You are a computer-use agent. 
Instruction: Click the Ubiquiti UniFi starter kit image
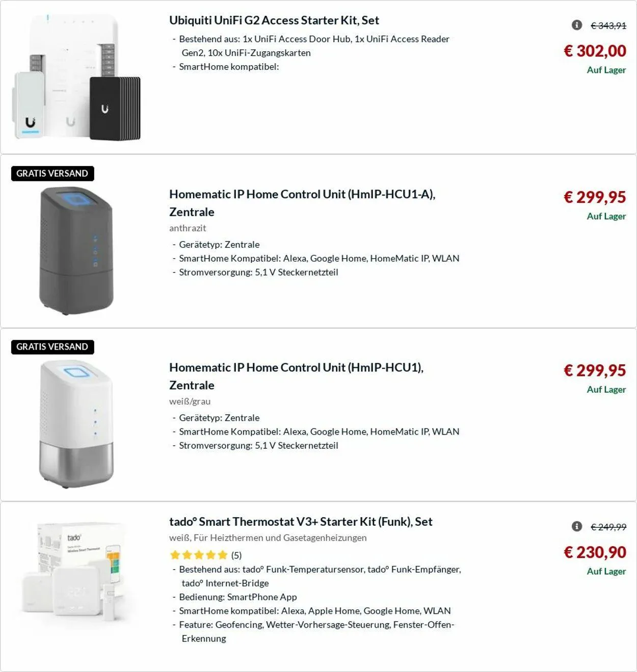(76, 77)
